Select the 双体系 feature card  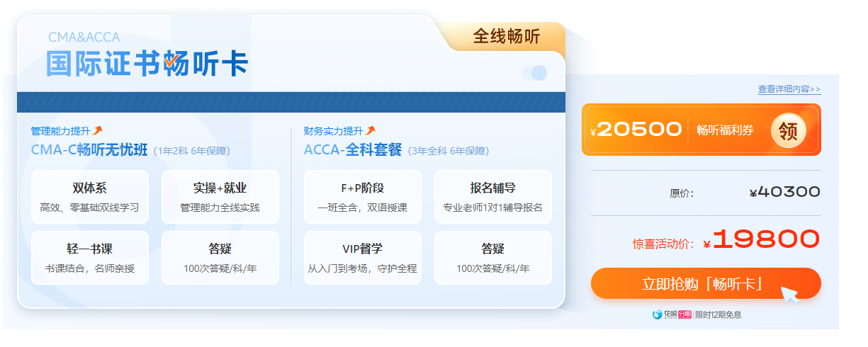point(90,196)
